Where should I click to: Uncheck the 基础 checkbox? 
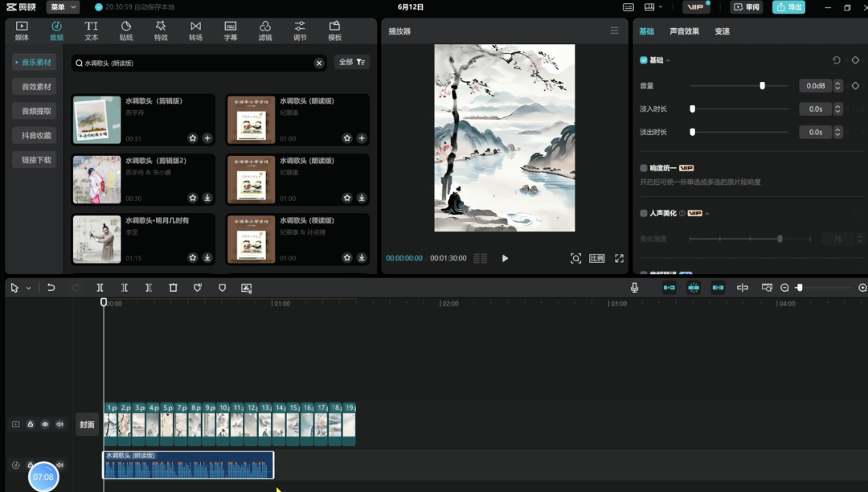pos(644,60)
